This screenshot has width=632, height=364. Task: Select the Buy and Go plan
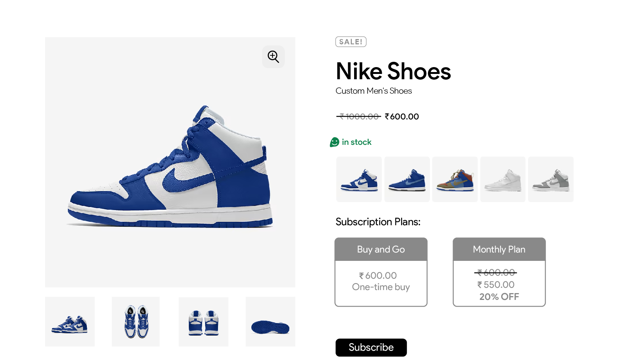381,272
